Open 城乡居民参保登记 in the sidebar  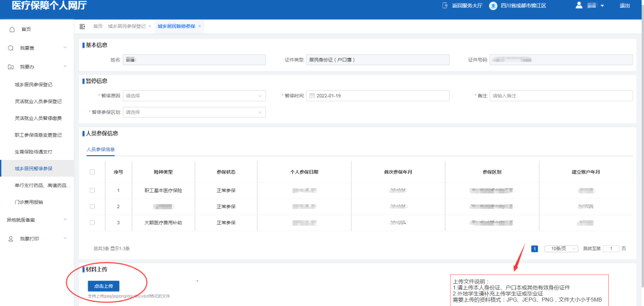(33, 85)
